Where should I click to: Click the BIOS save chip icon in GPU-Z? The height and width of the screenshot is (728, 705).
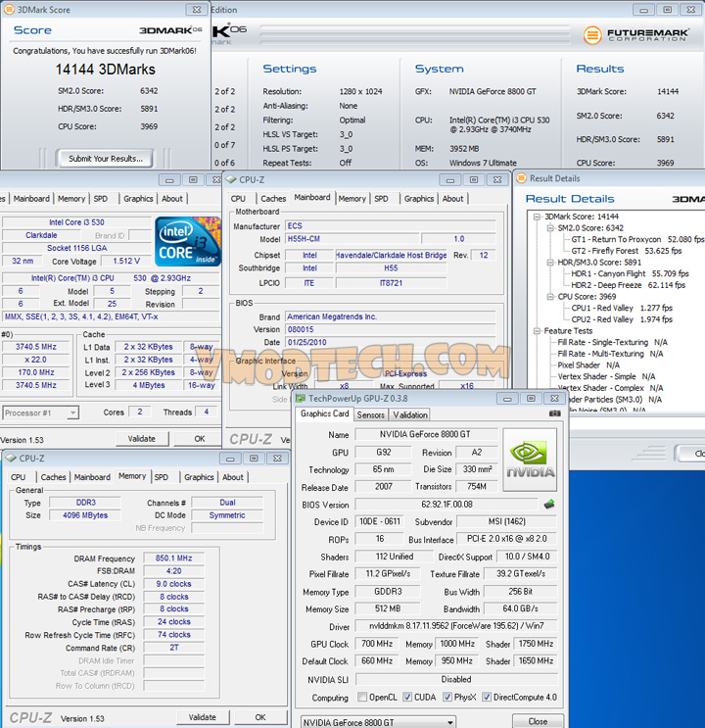pyautogui.click(x=549, y=505)
